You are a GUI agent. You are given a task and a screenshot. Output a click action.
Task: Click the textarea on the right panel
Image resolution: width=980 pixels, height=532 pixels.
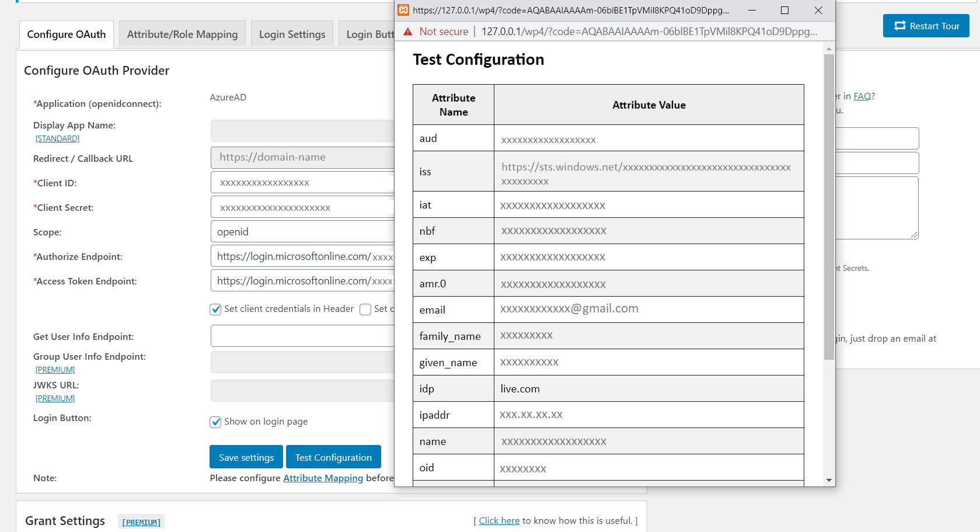pos(877,207)
